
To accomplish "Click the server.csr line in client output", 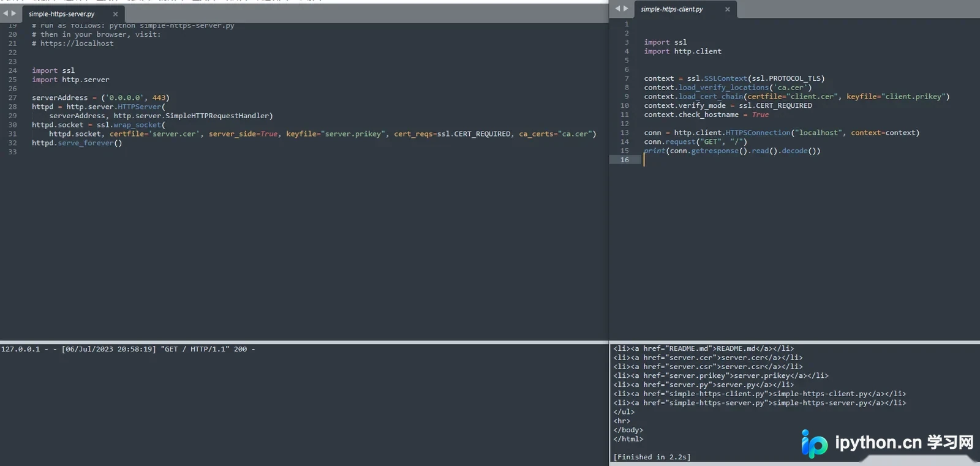I will [x=707, y=367].
